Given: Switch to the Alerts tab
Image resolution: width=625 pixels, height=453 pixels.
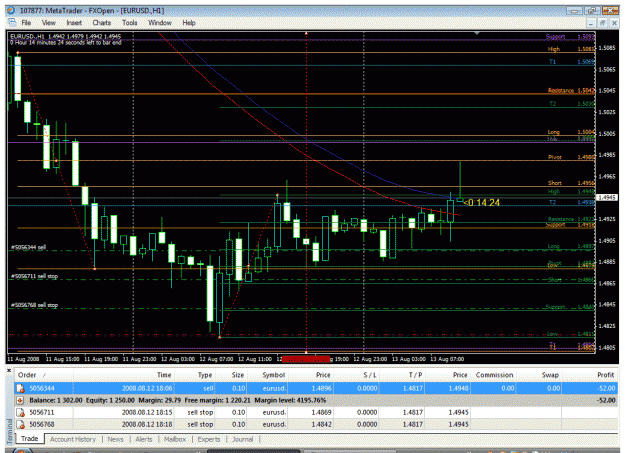Looking at the screenshot, I should tap(144, 439).
